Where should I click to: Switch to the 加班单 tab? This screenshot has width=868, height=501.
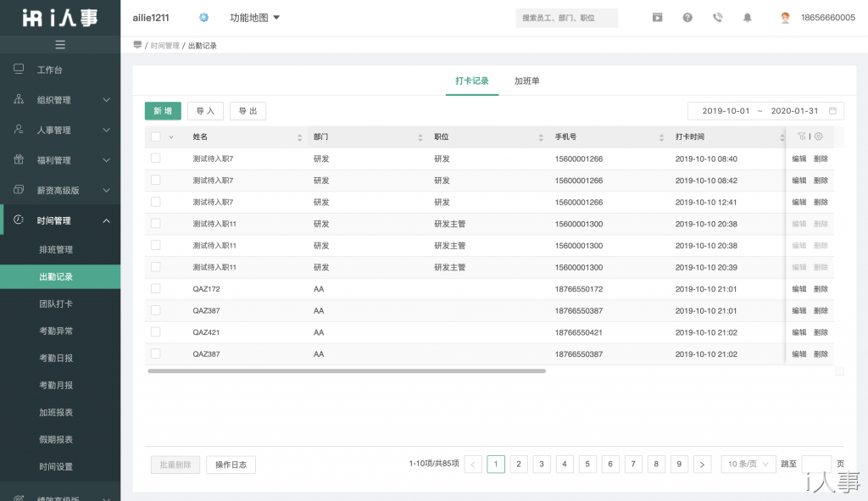pyautogui.click(x=526, y=81)
